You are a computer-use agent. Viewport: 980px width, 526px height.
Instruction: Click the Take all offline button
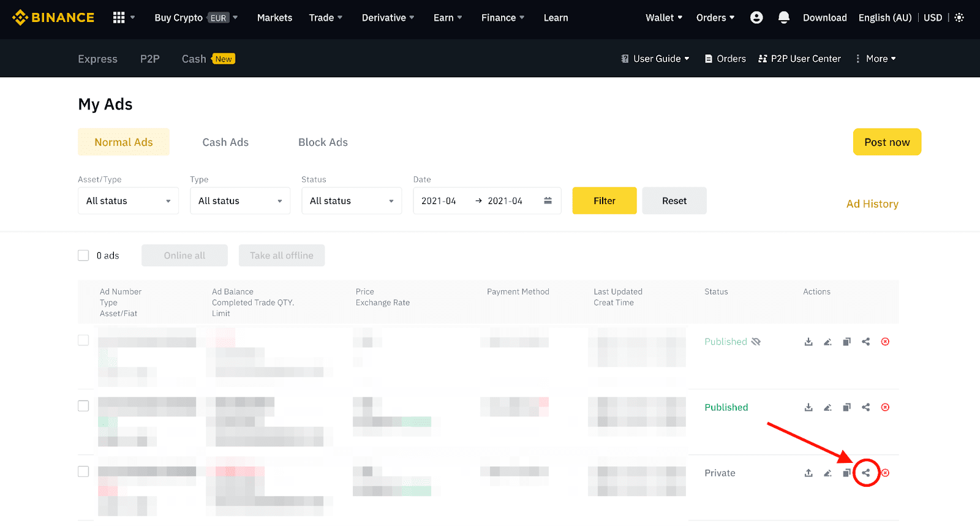pos(282,255)
